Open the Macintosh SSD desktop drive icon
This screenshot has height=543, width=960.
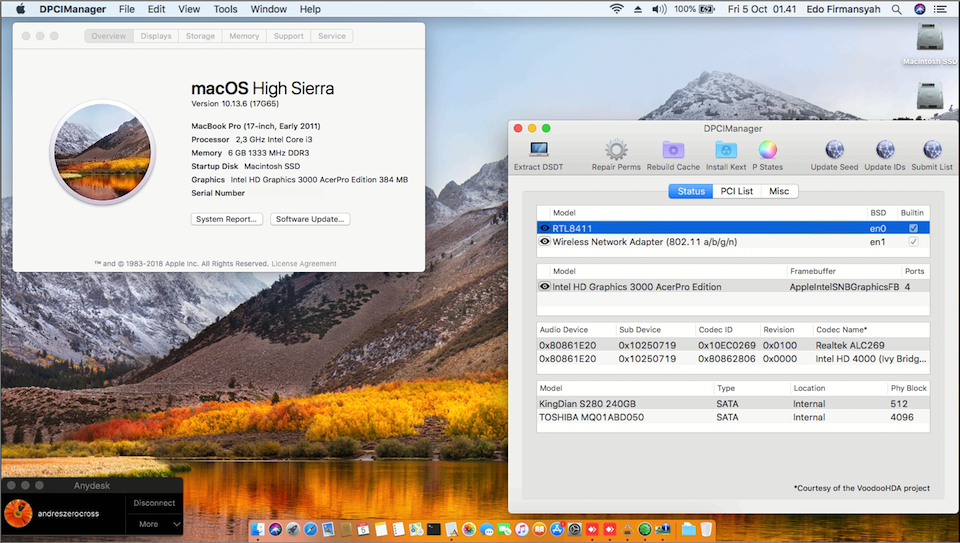pyautogui.click(x=929, y=38)
